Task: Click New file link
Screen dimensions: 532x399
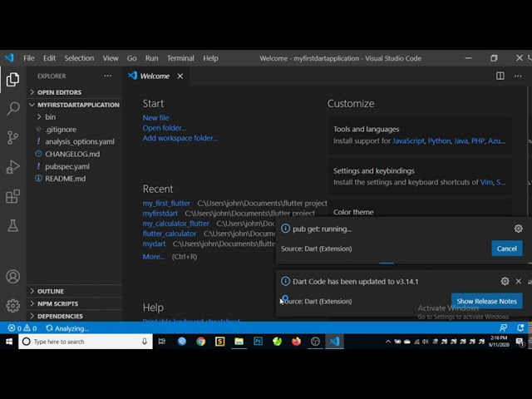Action: (x=155, y=118)
